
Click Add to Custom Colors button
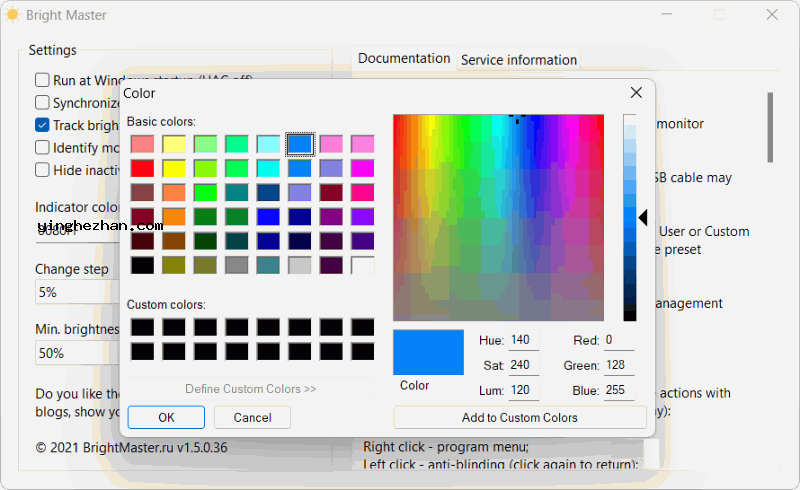tap(520, 418)
